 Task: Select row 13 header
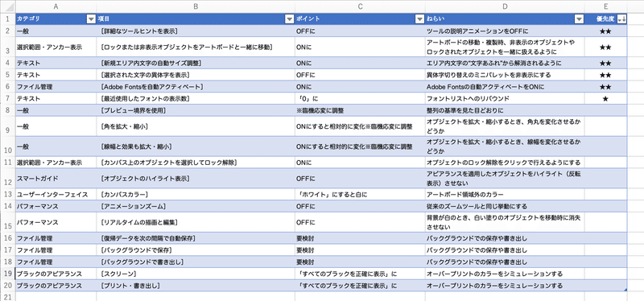click(x=7, y=194)
